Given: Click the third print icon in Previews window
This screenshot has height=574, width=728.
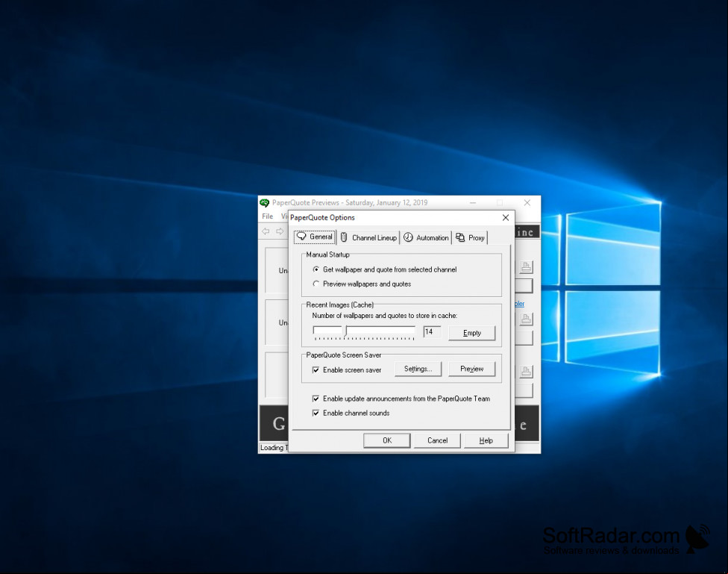Looking at the screenshot, I should point(526,372).
